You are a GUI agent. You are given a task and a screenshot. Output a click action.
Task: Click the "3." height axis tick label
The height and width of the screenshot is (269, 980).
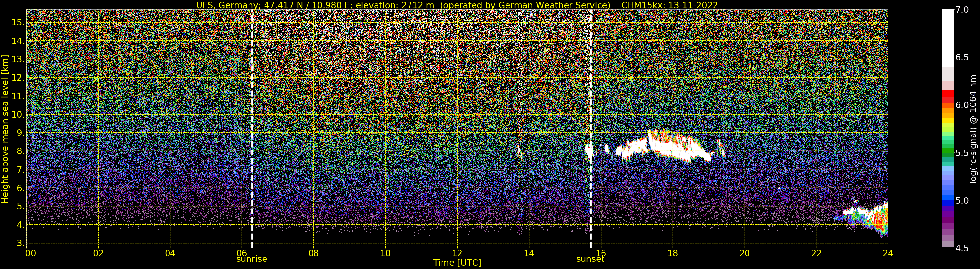click(20, 243)
